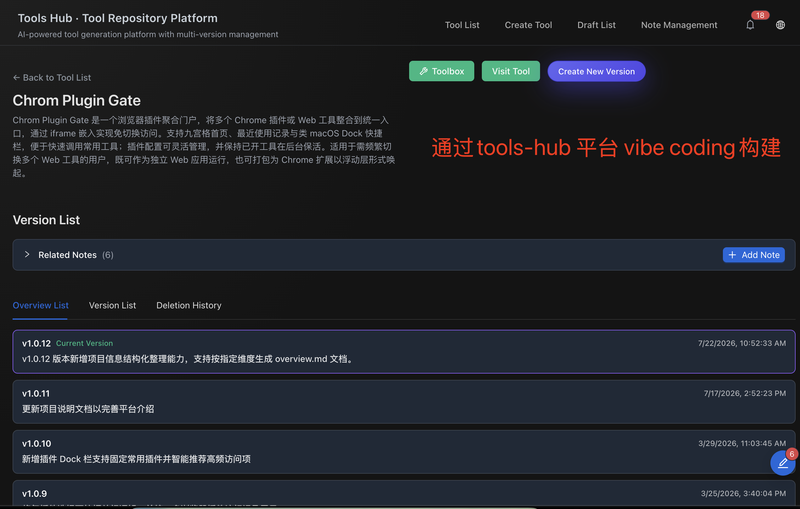
Task: Expand the Related Notes chevron
Action: [x=27, y=254]
